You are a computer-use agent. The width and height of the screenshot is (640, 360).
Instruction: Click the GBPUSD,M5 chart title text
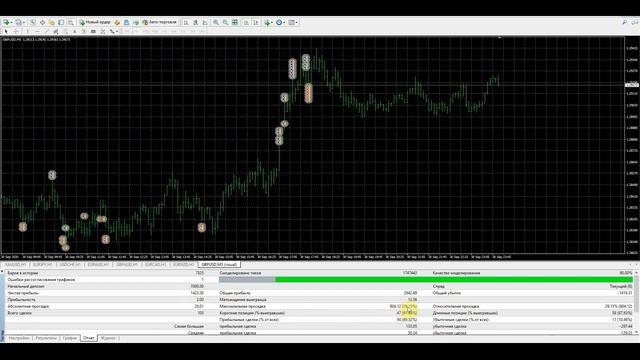pos(36,40)
